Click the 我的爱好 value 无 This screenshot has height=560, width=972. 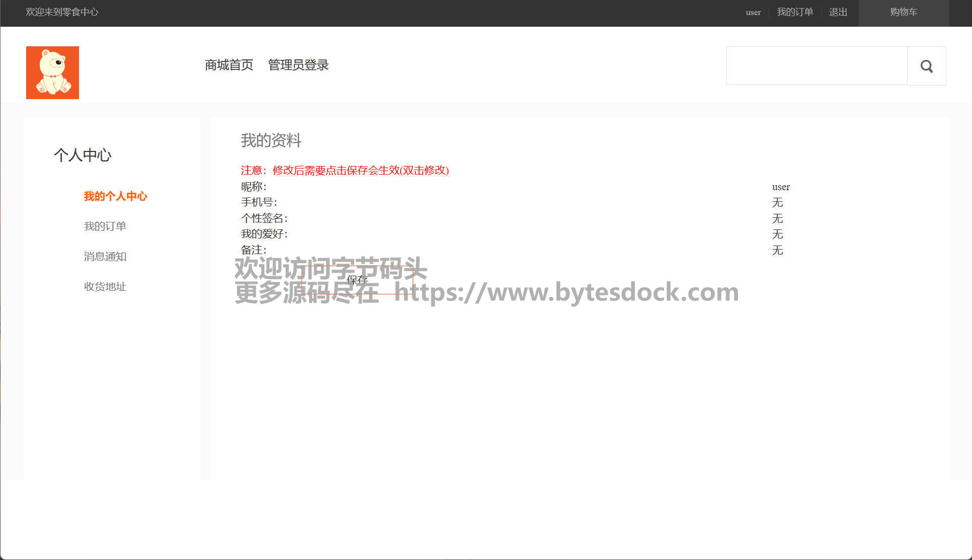(777, 234)
